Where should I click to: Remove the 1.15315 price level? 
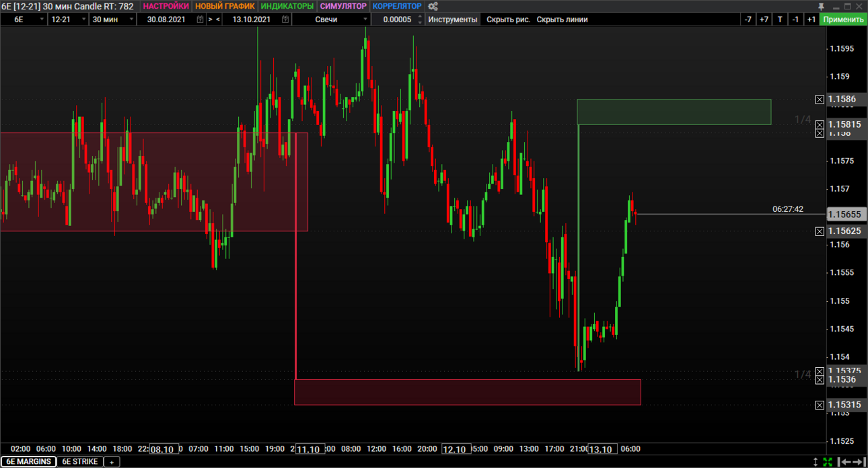click(x=820, y=405)
